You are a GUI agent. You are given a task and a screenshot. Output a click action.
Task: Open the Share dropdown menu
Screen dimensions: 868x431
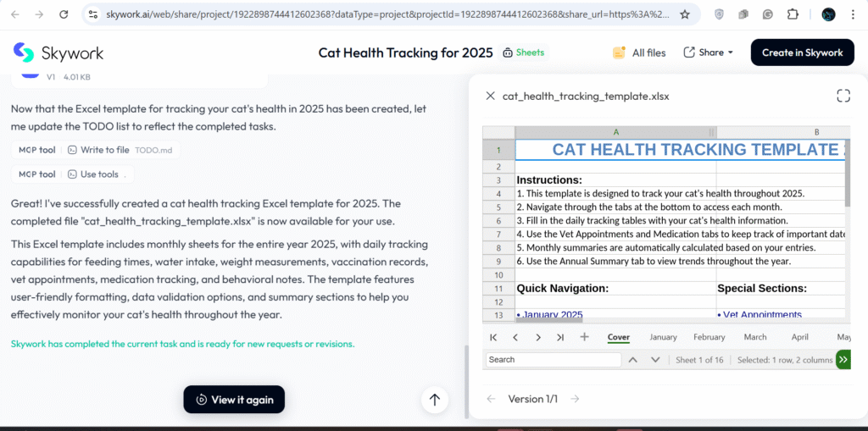point(709,52)
